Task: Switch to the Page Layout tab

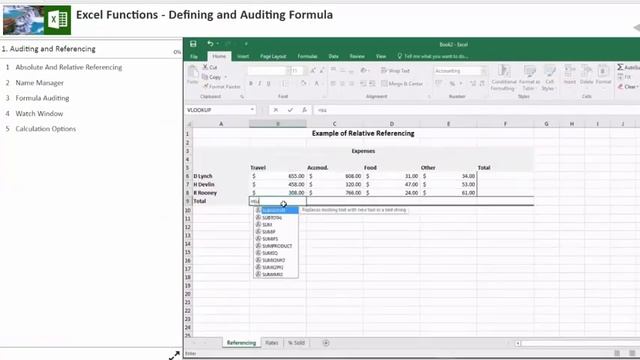Action: pos(273,56)
